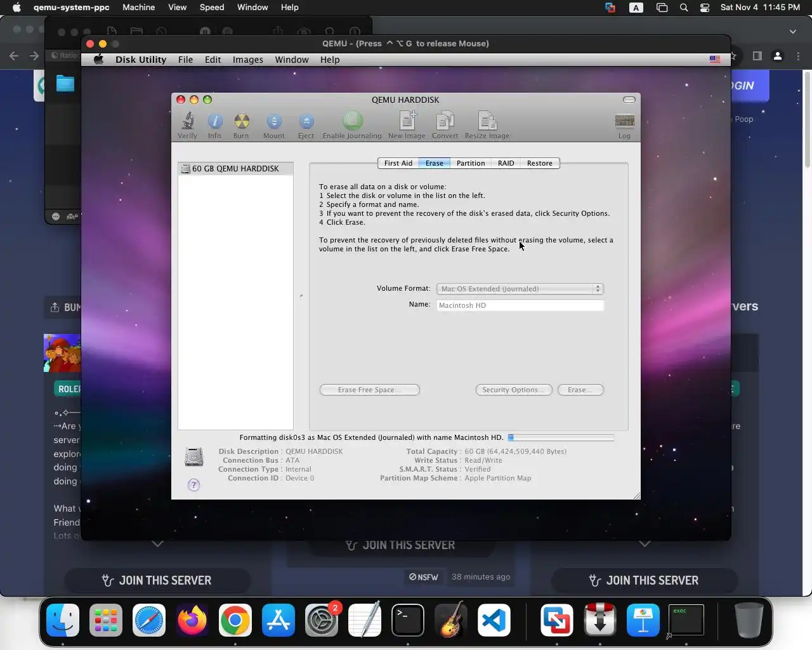Open the Trash in the Dock
This screenshot has width=812, height=650.
(749, 620)
